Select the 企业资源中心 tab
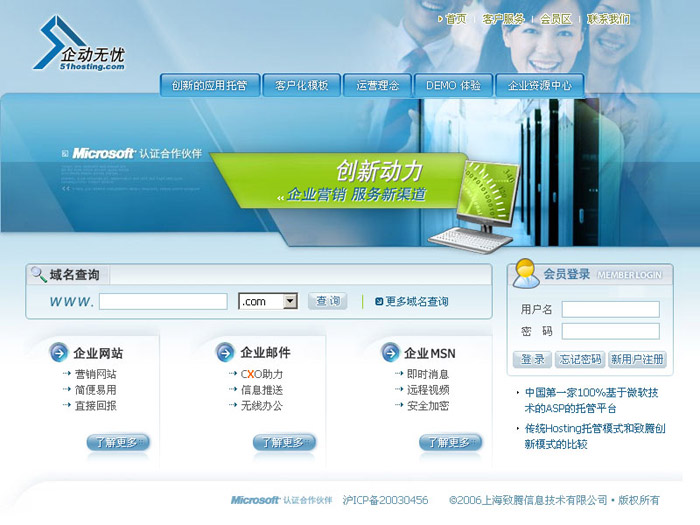 pos(539,85)
